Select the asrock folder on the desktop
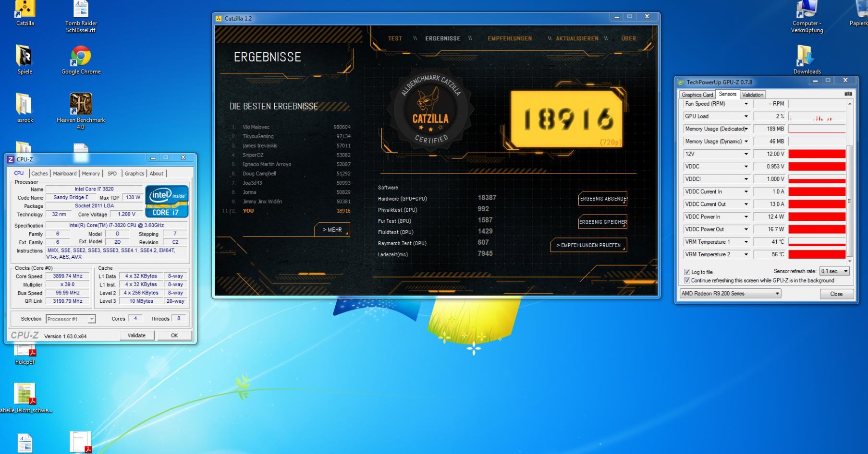The width and height of the screenshot is (868, 454). click(x=25, y=108)
